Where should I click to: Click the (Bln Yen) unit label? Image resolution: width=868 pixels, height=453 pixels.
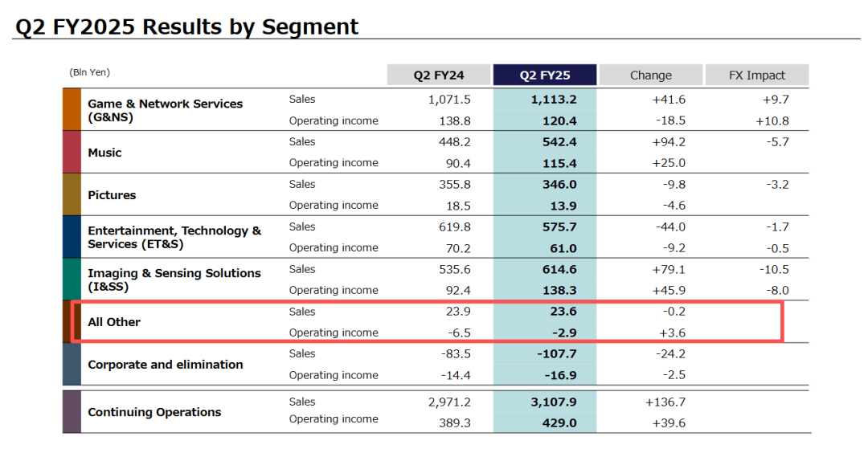point(90,73)
